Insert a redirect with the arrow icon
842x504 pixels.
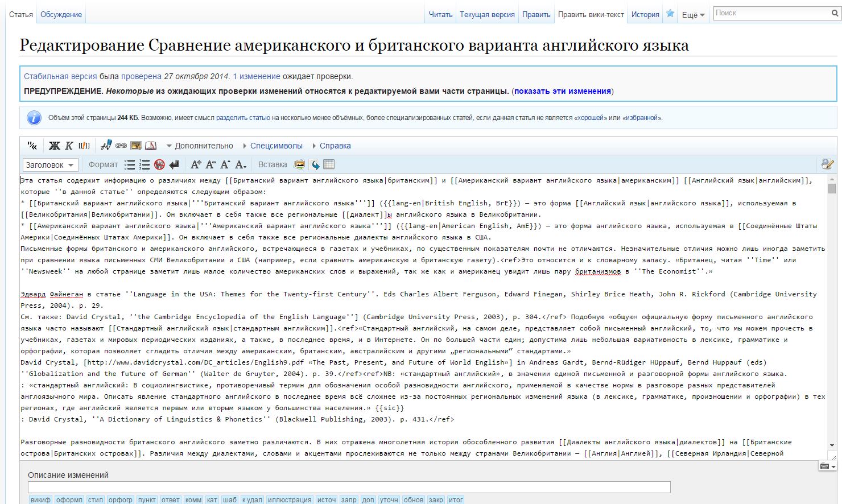click(315, 164)
